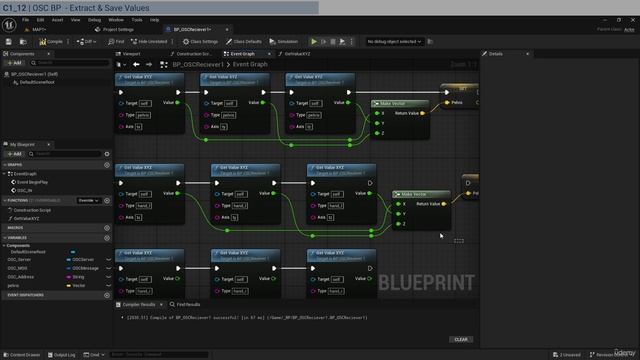
Task: Clear the compiler results log
Action: pyautogui.click(x=461, y=340)
